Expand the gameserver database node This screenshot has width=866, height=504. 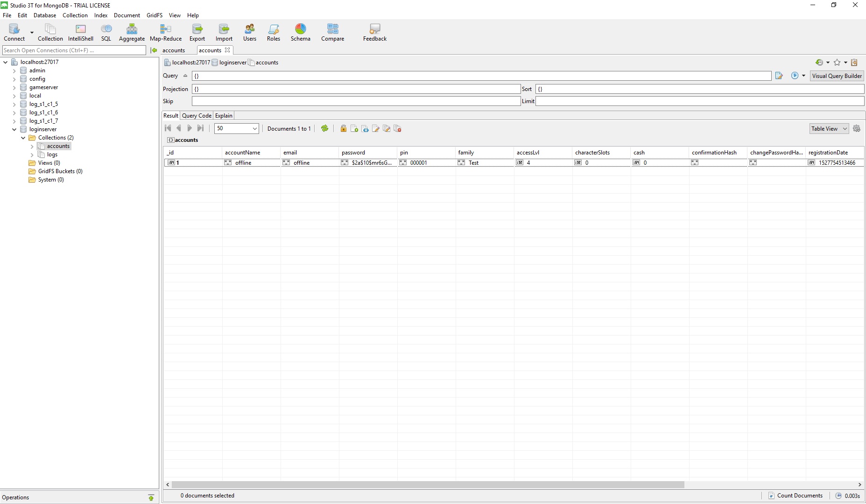(x=14, y=88)
